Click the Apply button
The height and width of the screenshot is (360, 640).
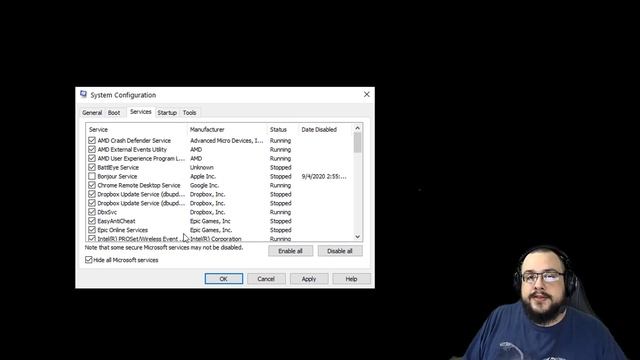coord(309,279)
